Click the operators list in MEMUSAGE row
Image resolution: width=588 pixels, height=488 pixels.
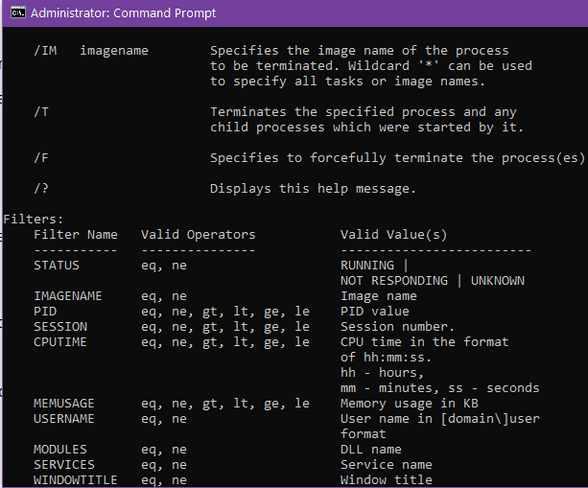pos(225,404)
